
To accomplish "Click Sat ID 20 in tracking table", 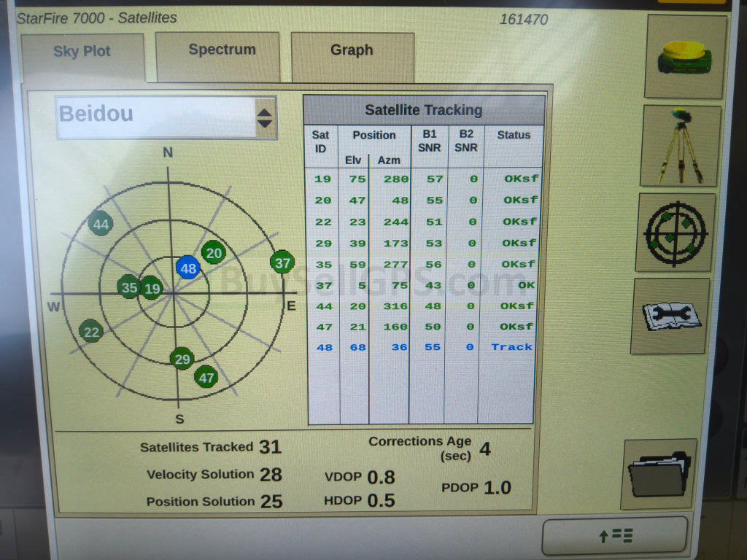I will pyautogui.click(x=323, y=201).
